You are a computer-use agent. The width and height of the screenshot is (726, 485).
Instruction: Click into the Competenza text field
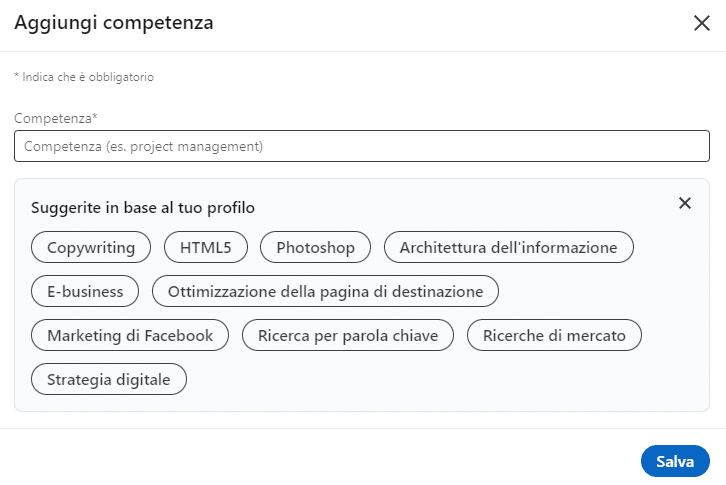tap(362, 146)
